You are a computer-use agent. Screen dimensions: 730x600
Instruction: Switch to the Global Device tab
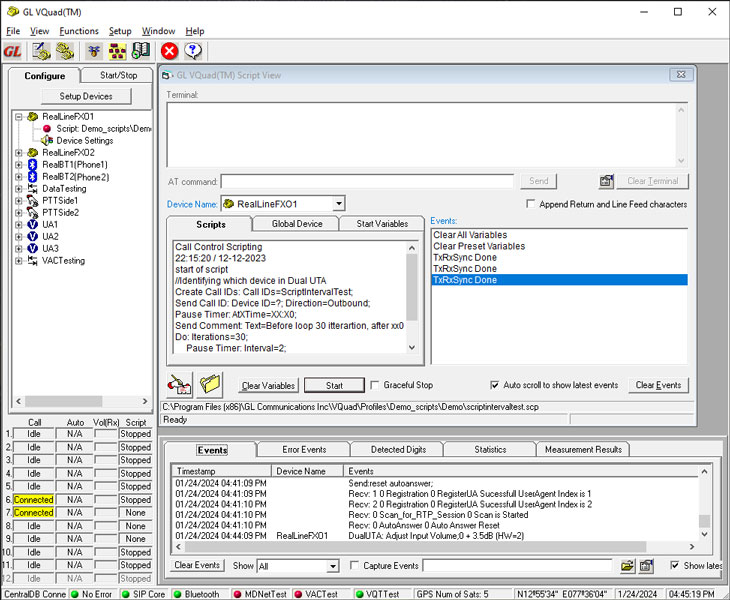click(297, 224)
